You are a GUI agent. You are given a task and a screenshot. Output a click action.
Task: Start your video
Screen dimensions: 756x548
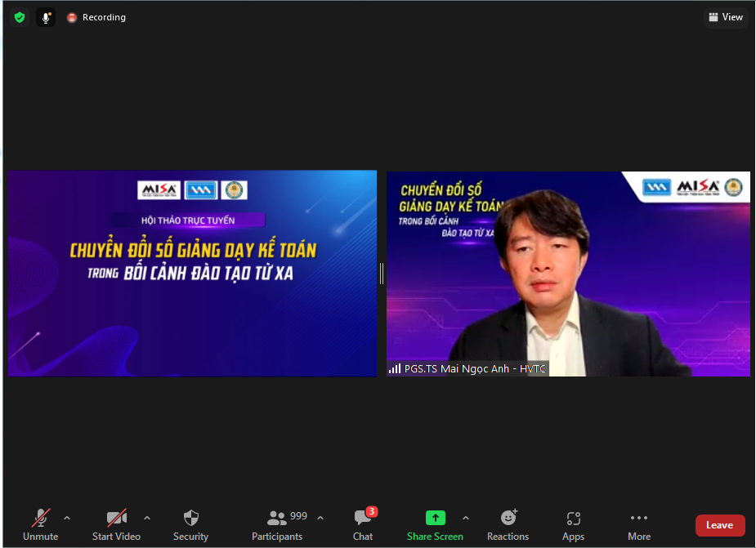pos(116,525)
